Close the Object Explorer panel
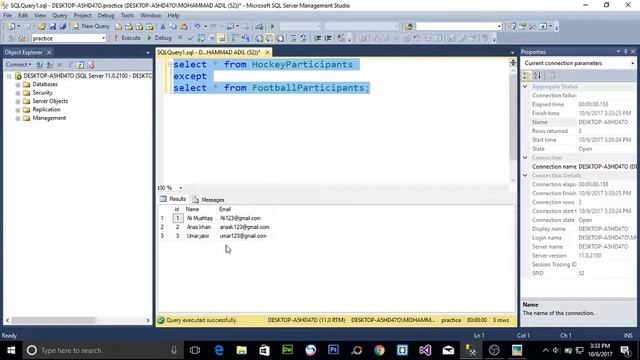The width and height of the screenshot is (640, 360). (49, 52)
